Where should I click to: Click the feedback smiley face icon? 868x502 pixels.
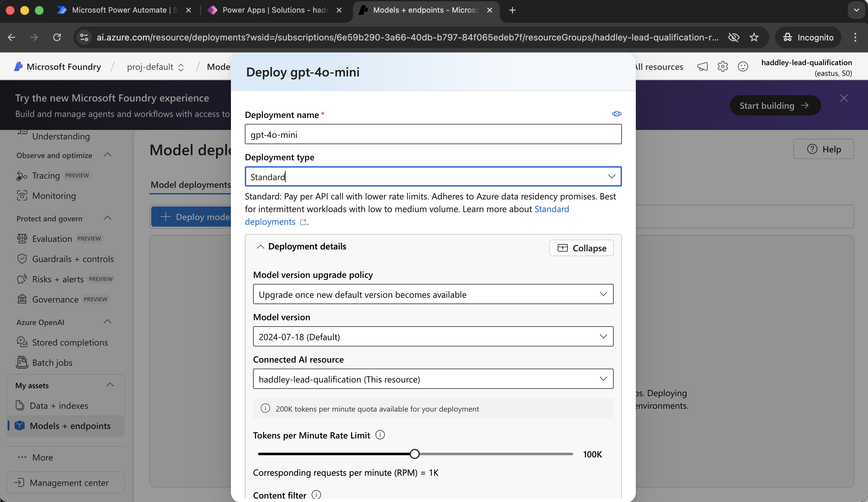743,66
